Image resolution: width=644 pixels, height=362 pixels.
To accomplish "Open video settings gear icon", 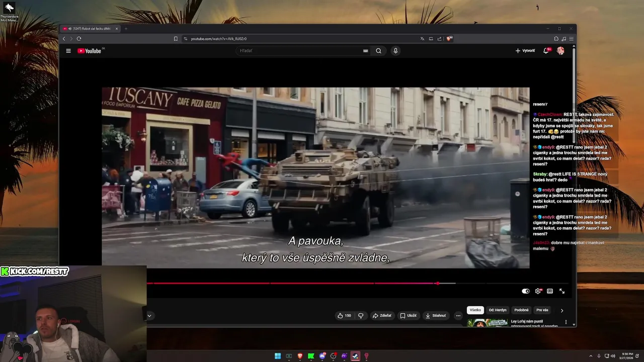I will 538,291.
